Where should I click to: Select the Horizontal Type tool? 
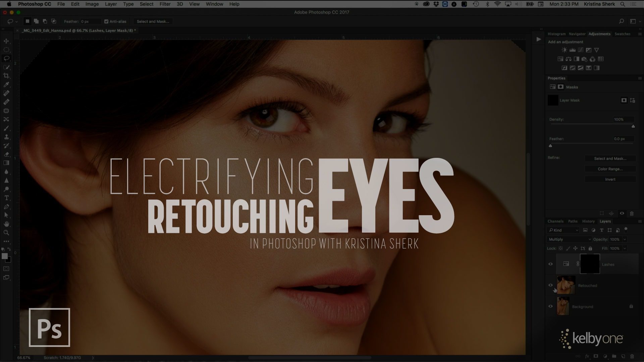6,198
